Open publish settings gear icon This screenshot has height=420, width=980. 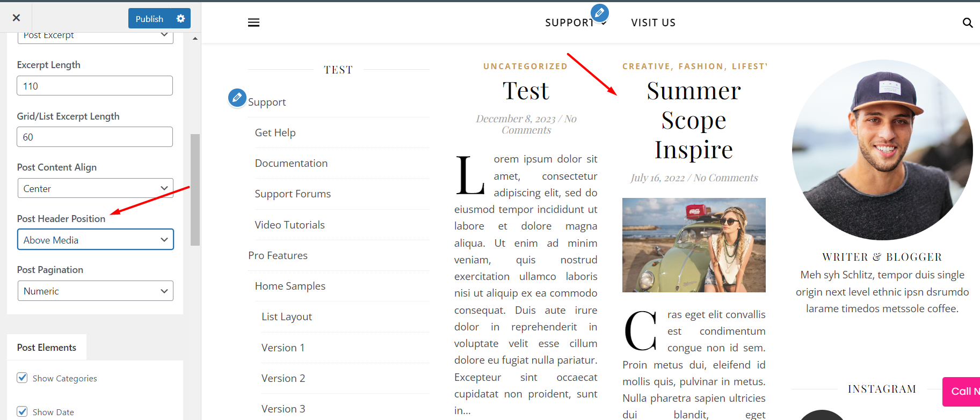(x=181, y=19)
